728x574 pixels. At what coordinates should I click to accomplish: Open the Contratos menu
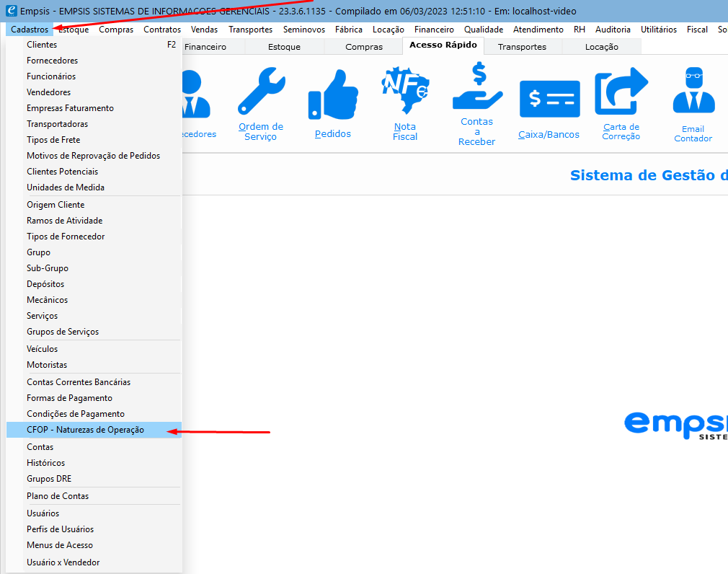[x=162, y=30]
